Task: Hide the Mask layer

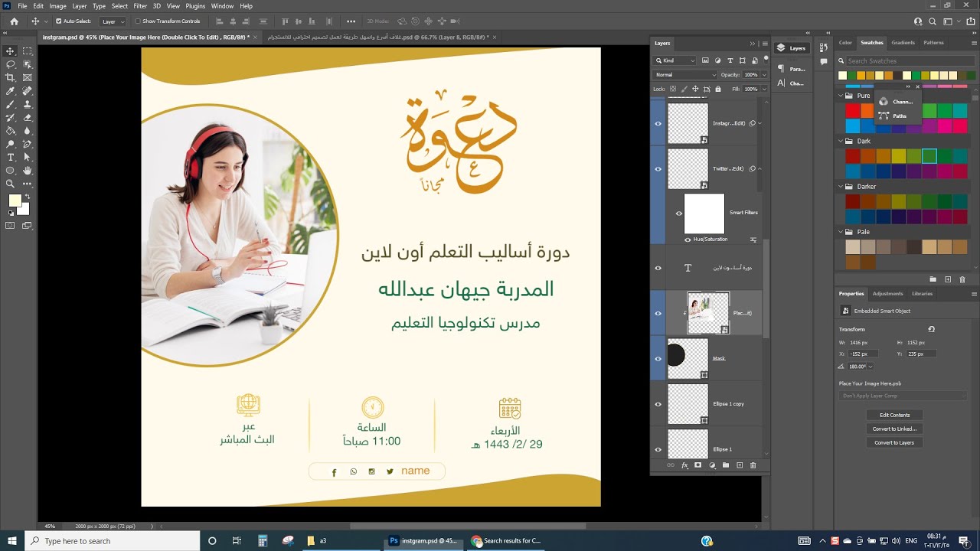Action: click(658, 358)
